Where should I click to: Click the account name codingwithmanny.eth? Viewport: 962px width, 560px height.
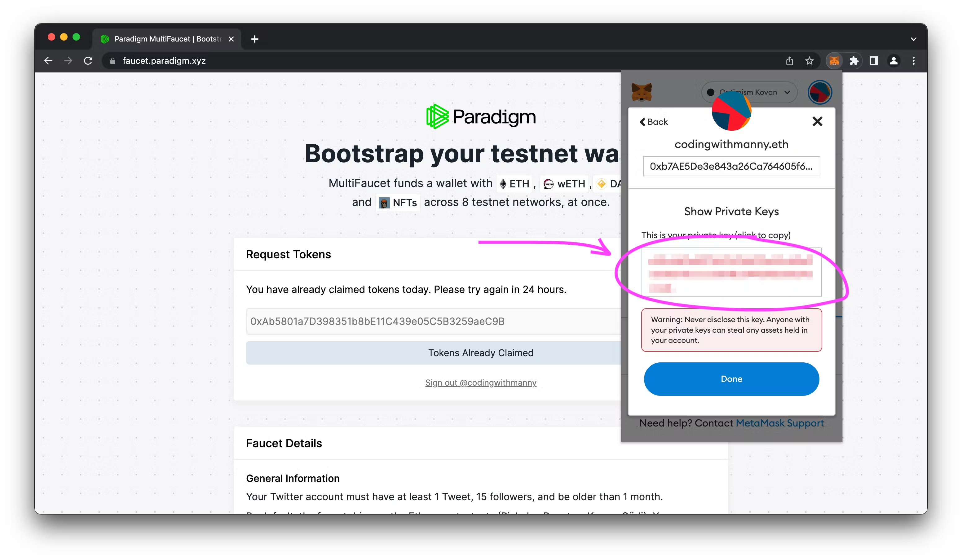(x=731, y=144)
